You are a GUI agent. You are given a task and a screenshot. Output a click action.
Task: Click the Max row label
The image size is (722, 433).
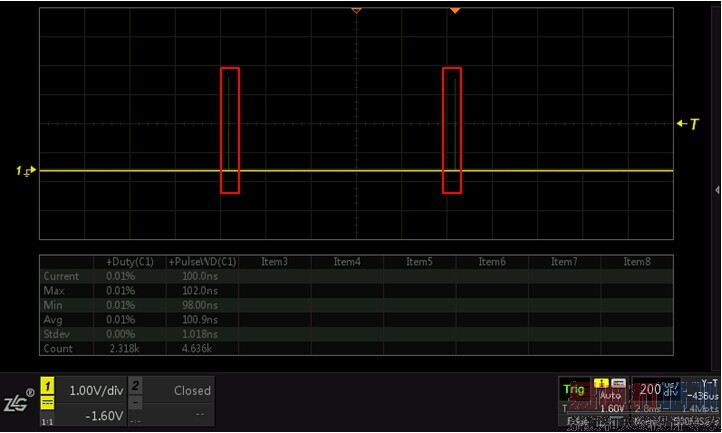54,291
